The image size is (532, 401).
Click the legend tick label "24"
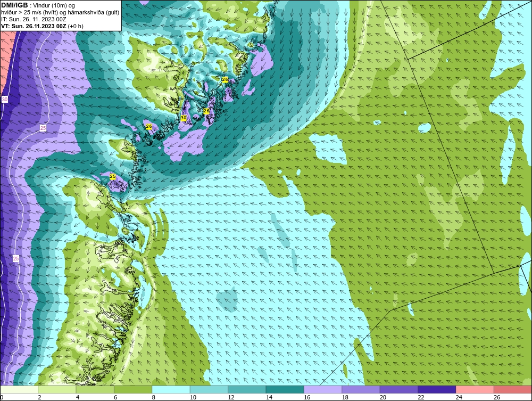pos(459,397)
